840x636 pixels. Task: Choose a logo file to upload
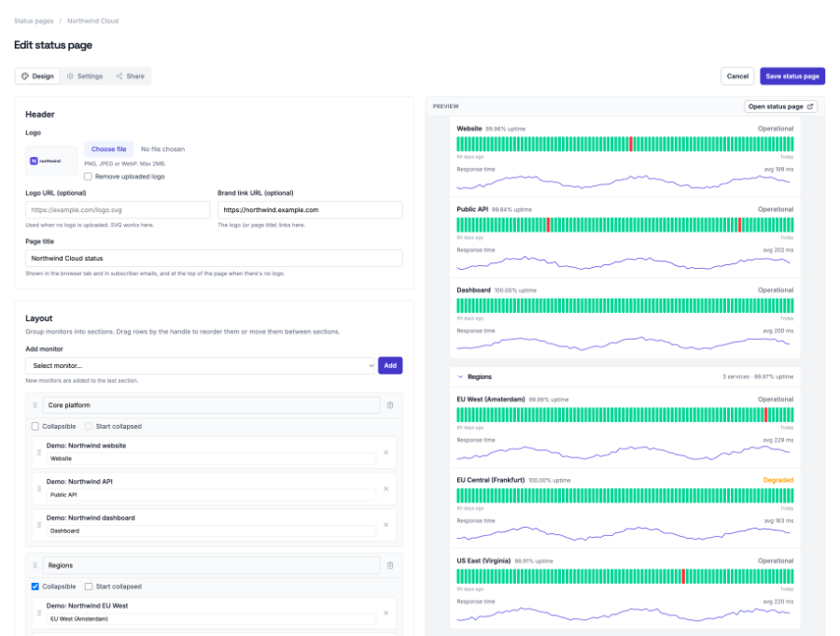click(x=109, y=149)
